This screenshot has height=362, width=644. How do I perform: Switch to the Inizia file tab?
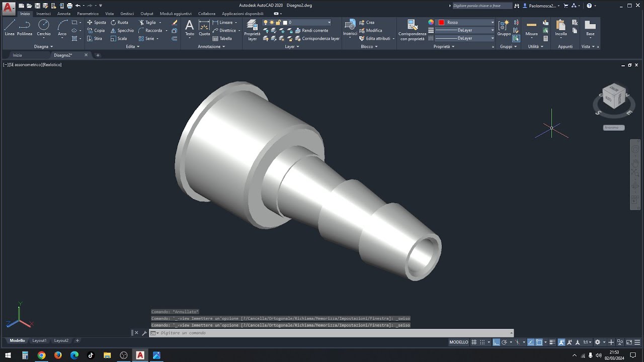point(17,55)
